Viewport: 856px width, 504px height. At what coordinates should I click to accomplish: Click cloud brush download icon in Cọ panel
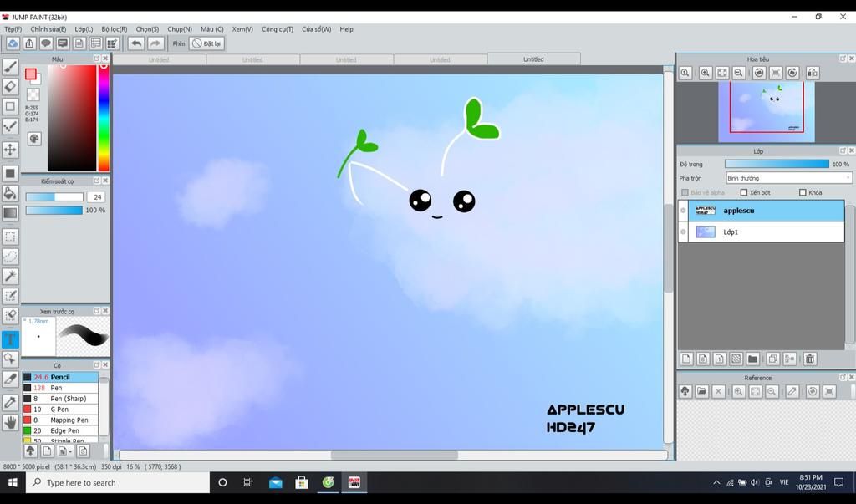pyautogui.click(x=30, y=451)
